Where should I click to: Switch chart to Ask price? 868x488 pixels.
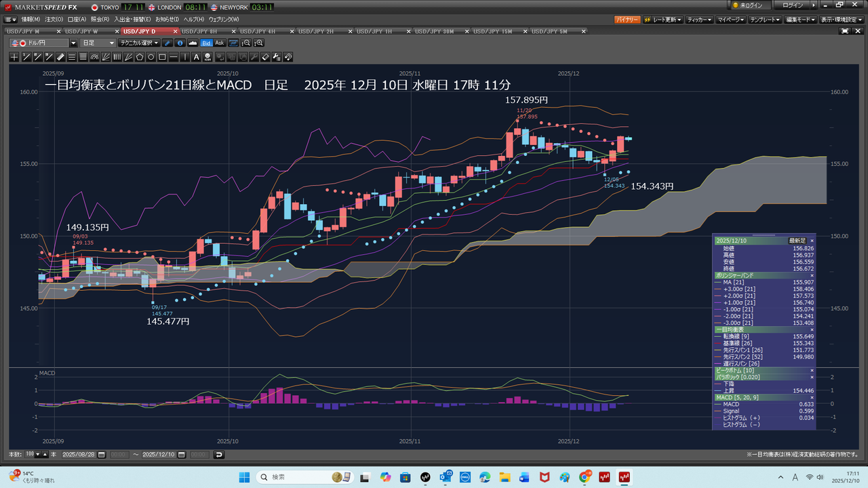[219, 43]
